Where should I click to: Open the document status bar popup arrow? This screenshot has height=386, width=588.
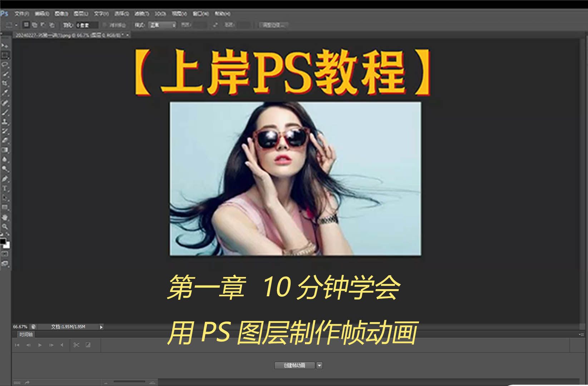101,326
